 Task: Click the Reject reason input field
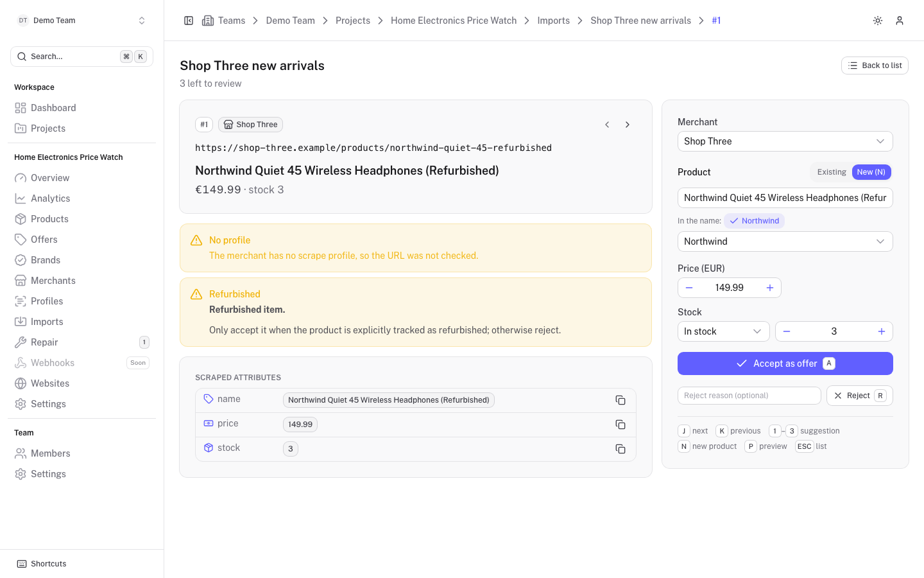click(749, 396)
